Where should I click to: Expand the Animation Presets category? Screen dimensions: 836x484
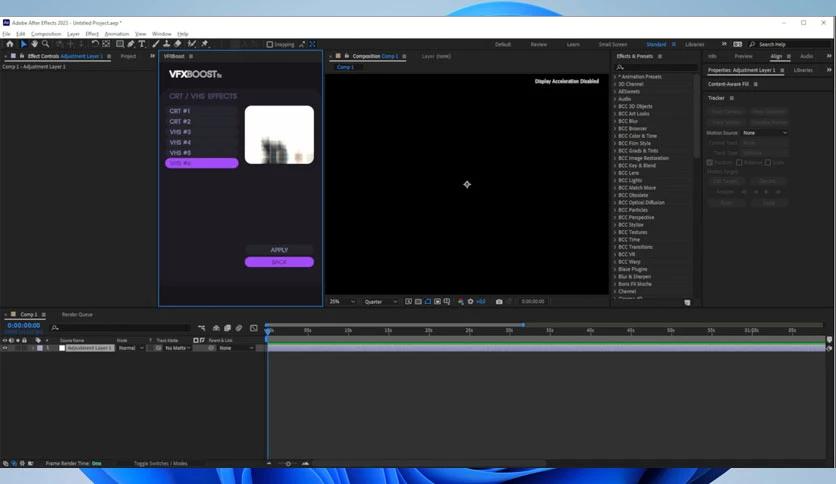tap(615, 77)
